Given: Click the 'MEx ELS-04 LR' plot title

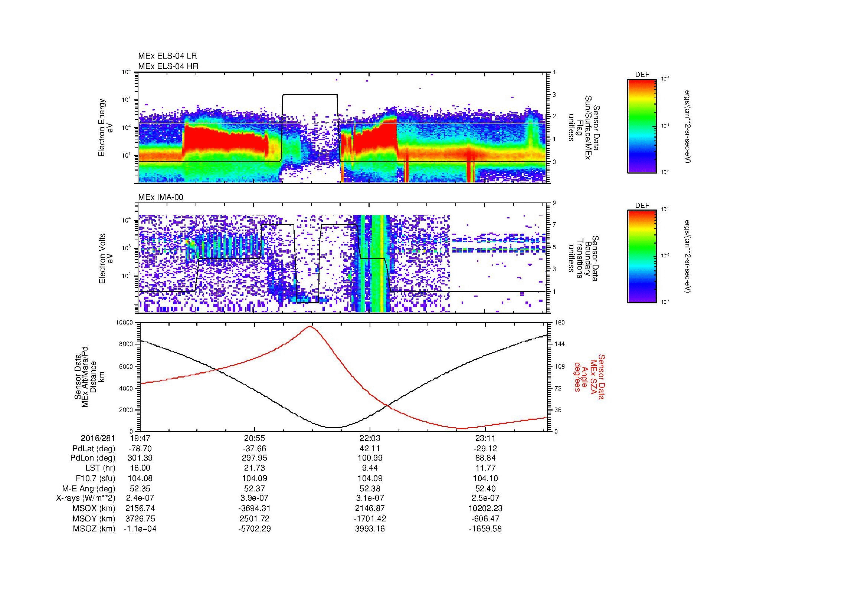Looking at the screenshot, I should [x=167, y=56].
